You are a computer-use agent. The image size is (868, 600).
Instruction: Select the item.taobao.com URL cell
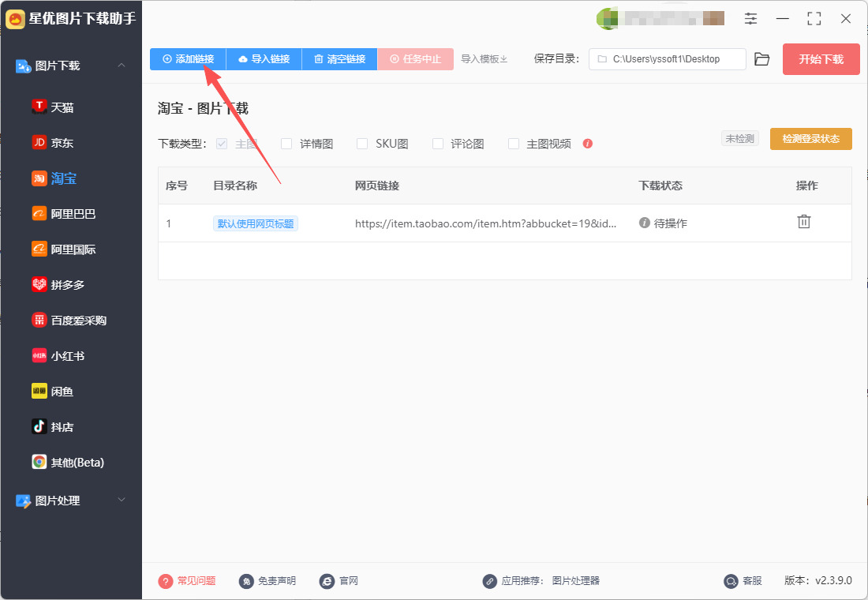click(x=485, y=223)
